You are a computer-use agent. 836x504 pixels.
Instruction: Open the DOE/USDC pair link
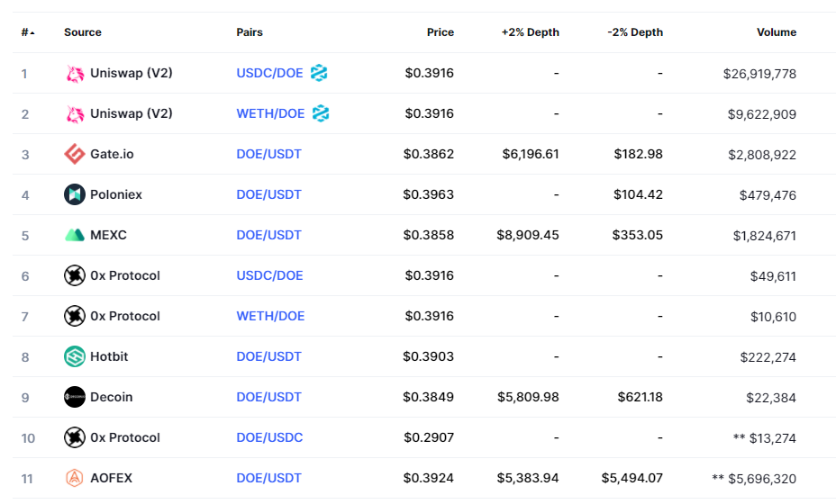coord(269,437)
